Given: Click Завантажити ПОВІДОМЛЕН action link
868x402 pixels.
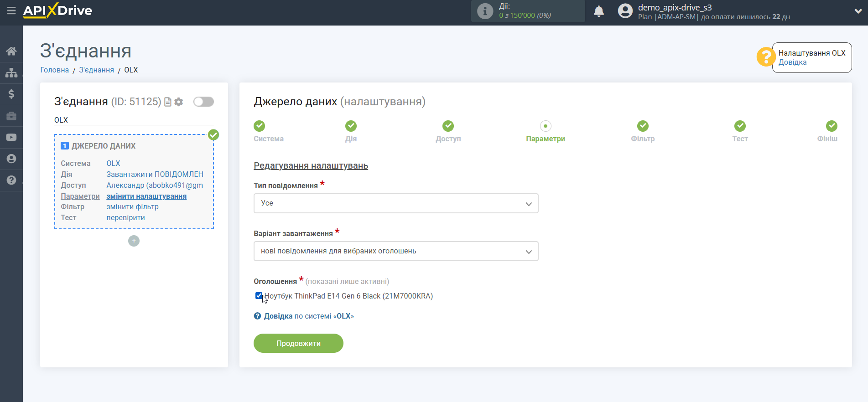Looking at the screenshot, I should [x=155, y=174].
